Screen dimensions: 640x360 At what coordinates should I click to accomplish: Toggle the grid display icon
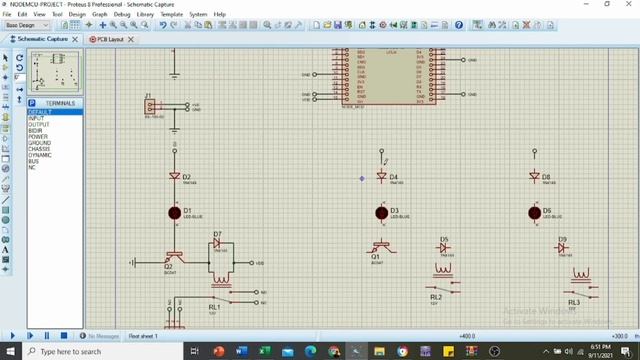click(75, 25)
